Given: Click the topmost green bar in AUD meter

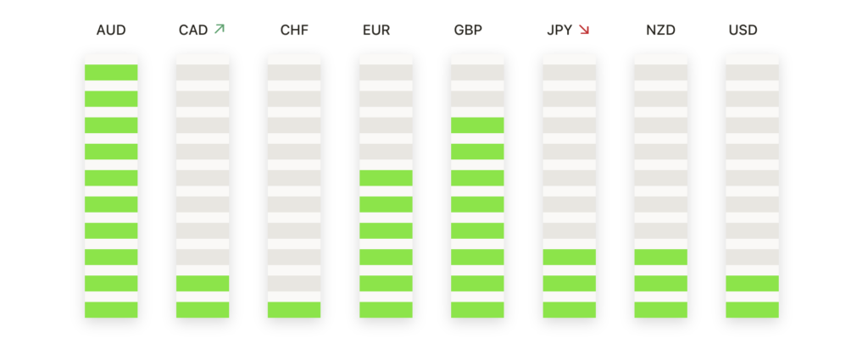Looking at the screenshot, I should point(111,73).
